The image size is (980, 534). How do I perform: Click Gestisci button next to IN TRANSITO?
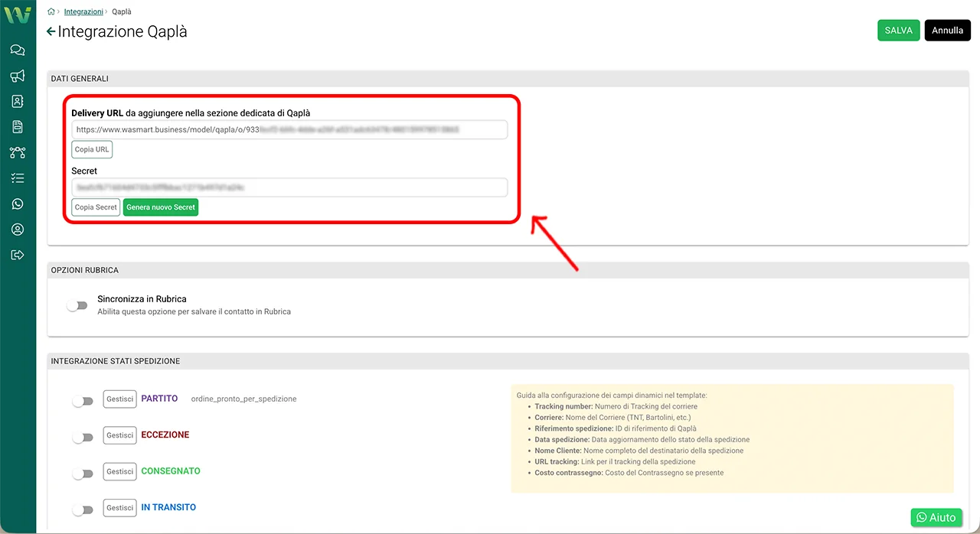tap(119, 508)
